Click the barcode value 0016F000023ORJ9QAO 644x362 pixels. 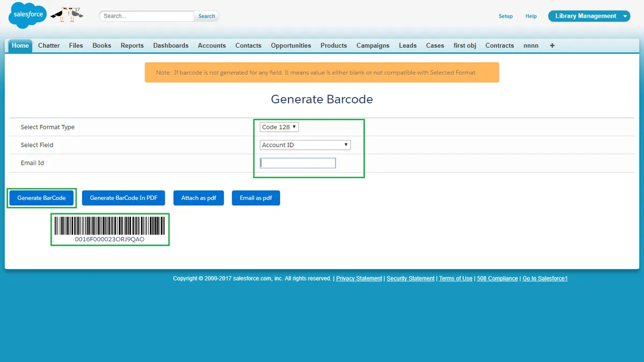coord(109,239)
